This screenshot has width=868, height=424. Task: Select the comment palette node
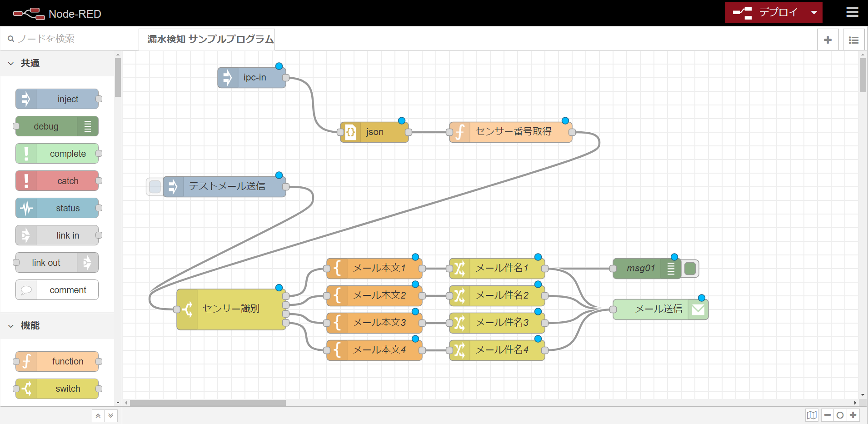tap(57, 290)
